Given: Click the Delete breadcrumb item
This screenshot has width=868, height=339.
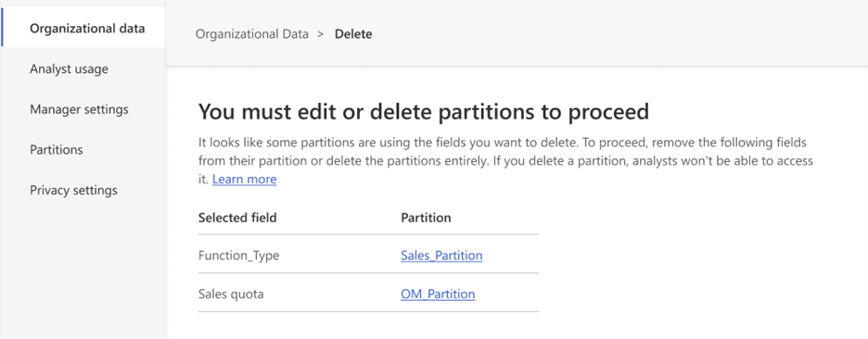Looking at the screenshot, I should click(353, 34).
